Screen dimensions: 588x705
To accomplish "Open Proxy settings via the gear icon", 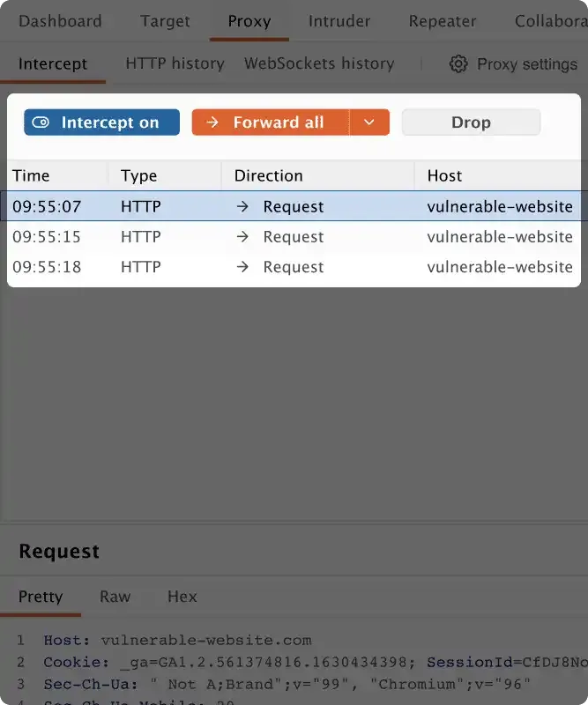I will [458, 63].
